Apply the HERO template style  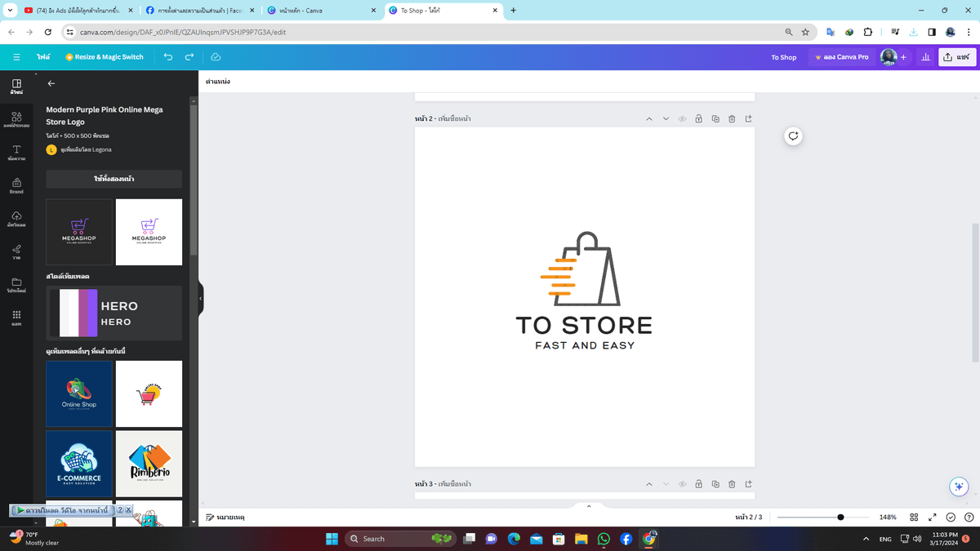114,313
